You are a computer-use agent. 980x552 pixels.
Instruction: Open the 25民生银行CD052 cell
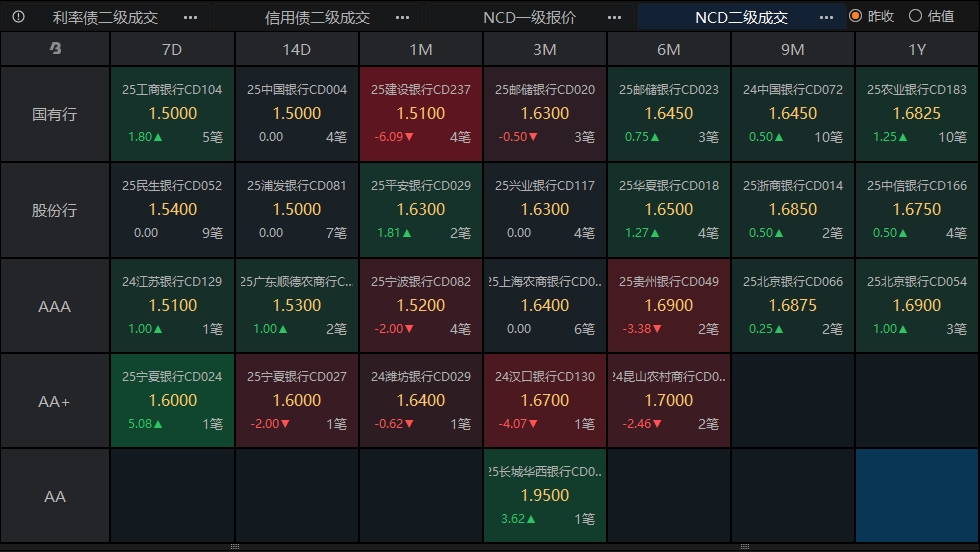click(x=172, y=210)
